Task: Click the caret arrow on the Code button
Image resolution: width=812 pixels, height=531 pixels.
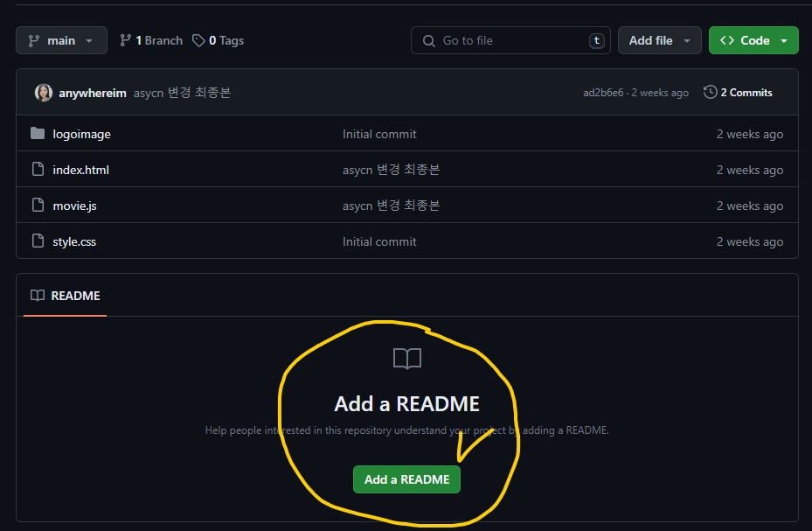Action: (784, 41)
